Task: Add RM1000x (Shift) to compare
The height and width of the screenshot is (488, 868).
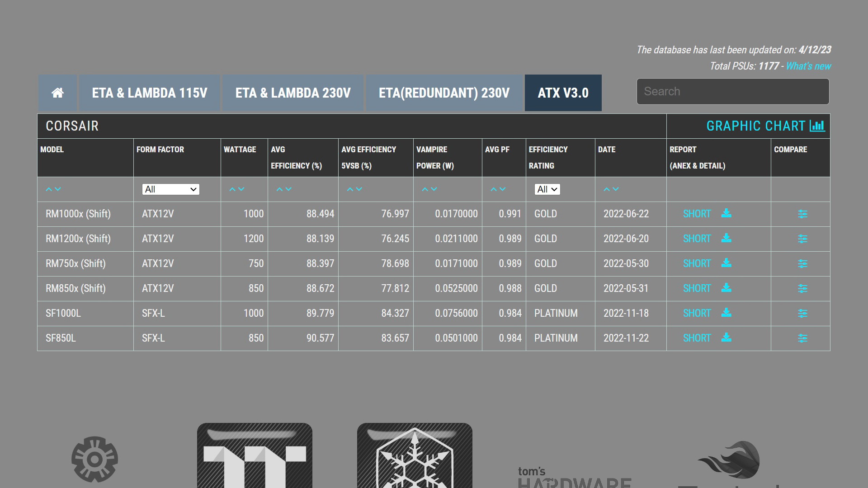Action: point(802,214)
